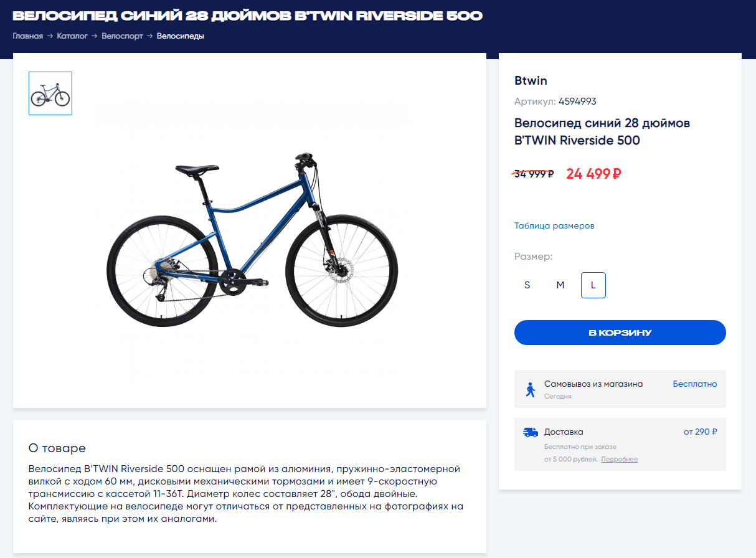756x558 pixels.
Task: Click the article number 4594993
Action: click(x=577, y=102)
